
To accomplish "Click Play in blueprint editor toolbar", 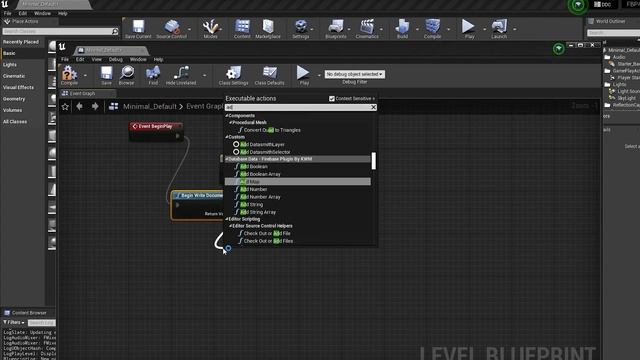I will coord(303,76).
